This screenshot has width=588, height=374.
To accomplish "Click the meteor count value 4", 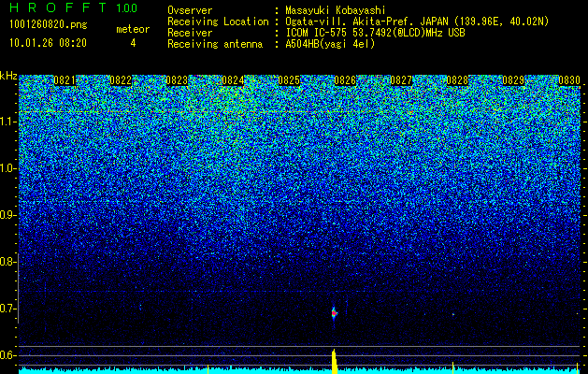I will [133, 43].
